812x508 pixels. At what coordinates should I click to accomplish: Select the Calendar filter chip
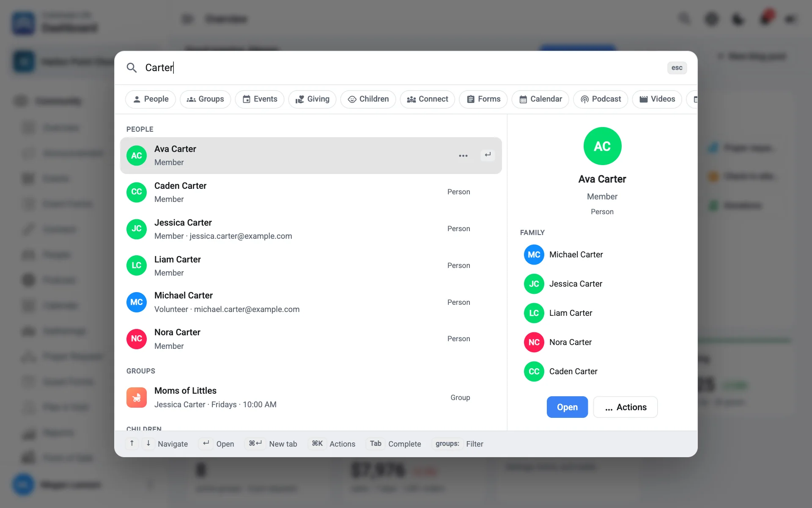point(540,99)
